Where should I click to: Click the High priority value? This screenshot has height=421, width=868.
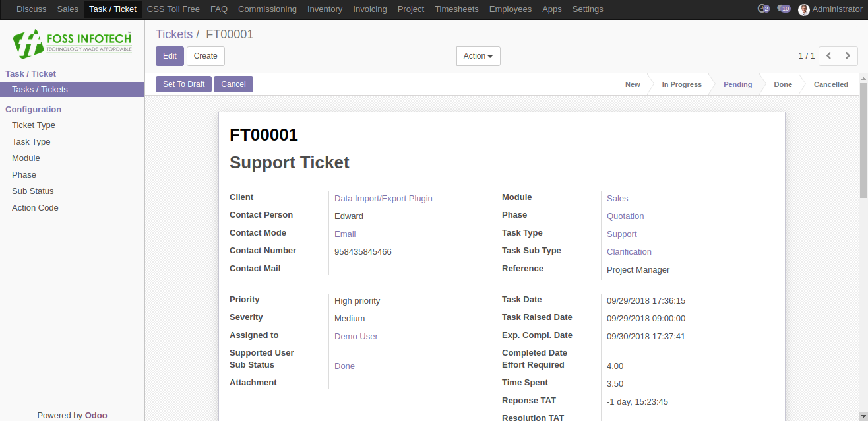coord(357,301)
